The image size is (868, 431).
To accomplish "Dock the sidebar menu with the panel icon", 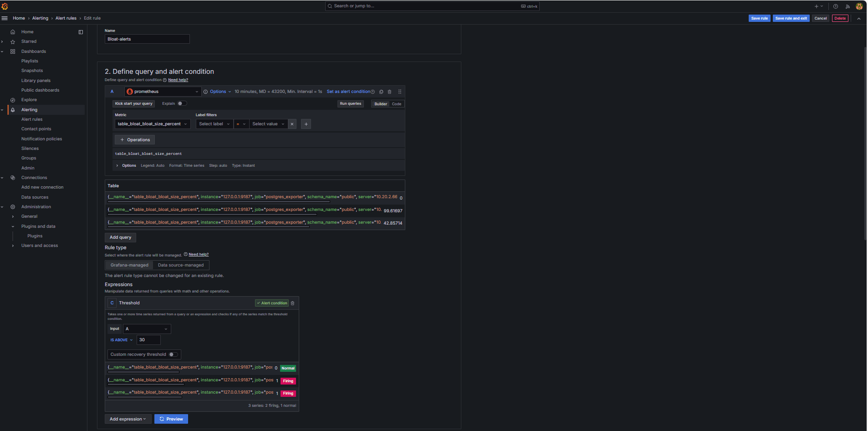I will [81, 32].
